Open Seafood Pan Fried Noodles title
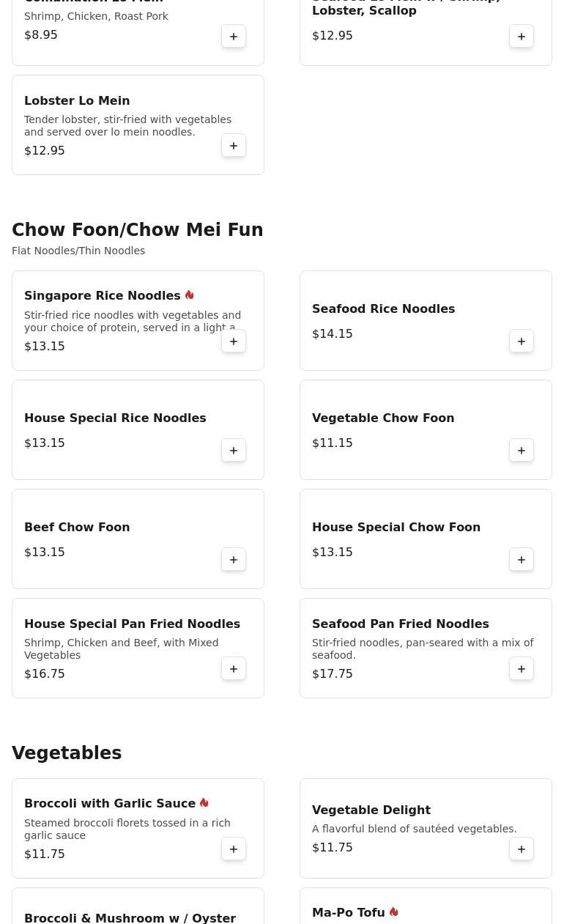Viewport: 564px width, 924px height. 400,624
